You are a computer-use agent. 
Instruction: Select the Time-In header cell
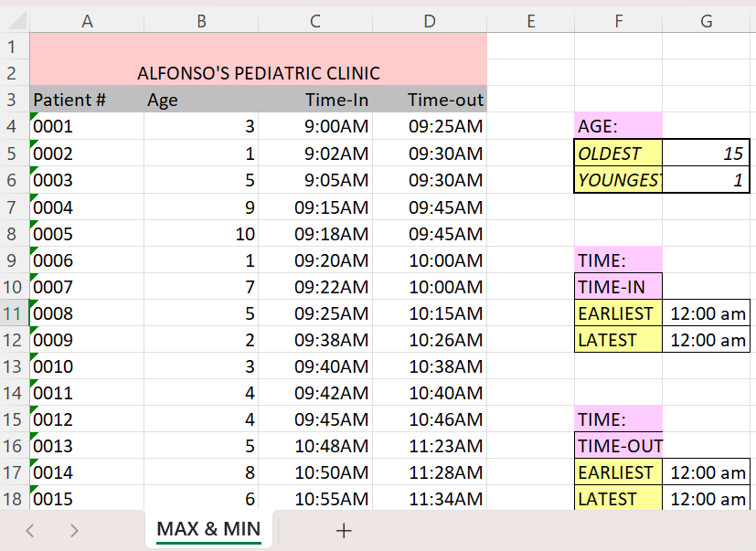[315, 100]
